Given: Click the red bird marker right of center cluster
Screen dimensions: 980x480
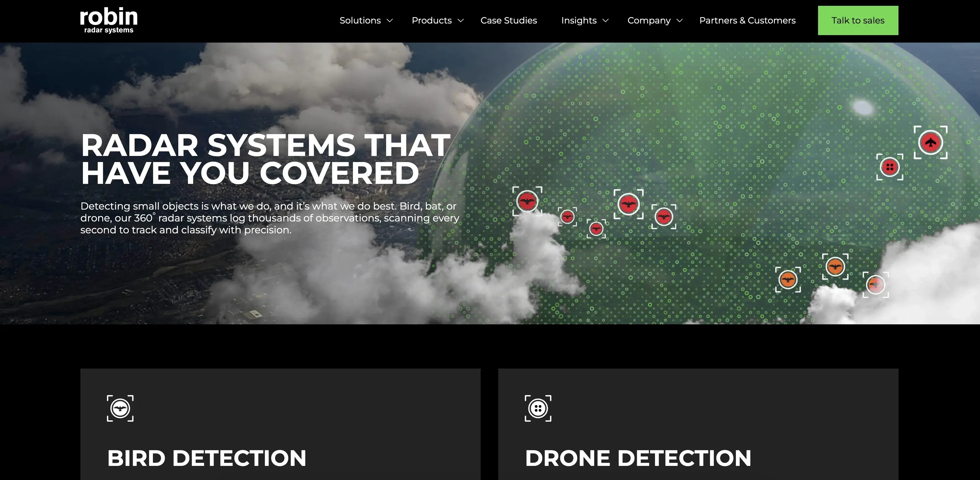Looking at the screenshot, I should click(x=664, y=216).
